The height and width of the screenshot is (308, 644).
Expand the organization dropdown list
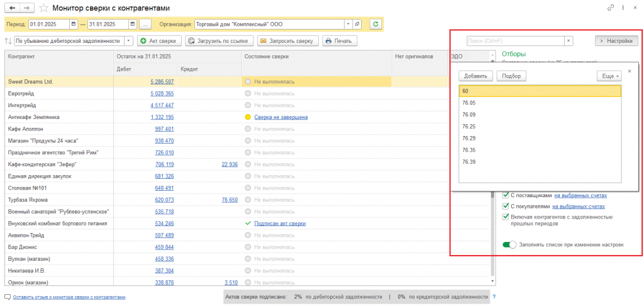click(x=348, y=25)
